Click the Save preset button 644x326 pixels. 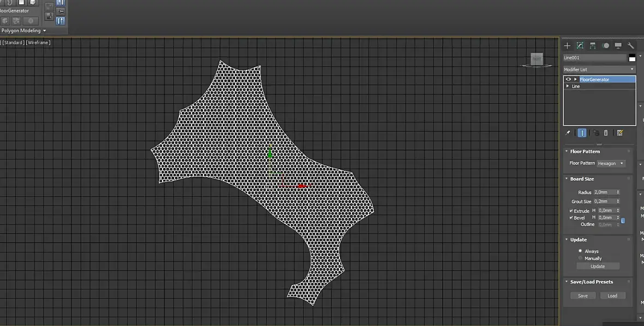[x=583, y=295]
